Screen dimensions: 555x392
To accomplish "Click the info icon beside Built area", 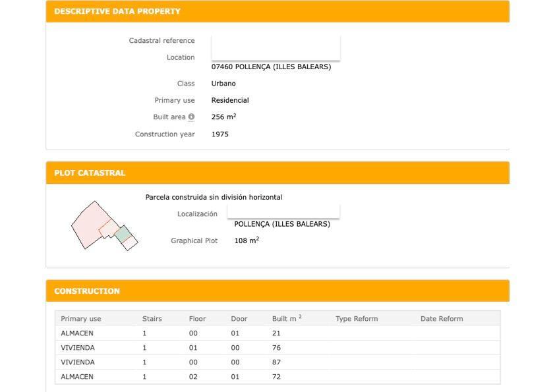I will (191, 117).
